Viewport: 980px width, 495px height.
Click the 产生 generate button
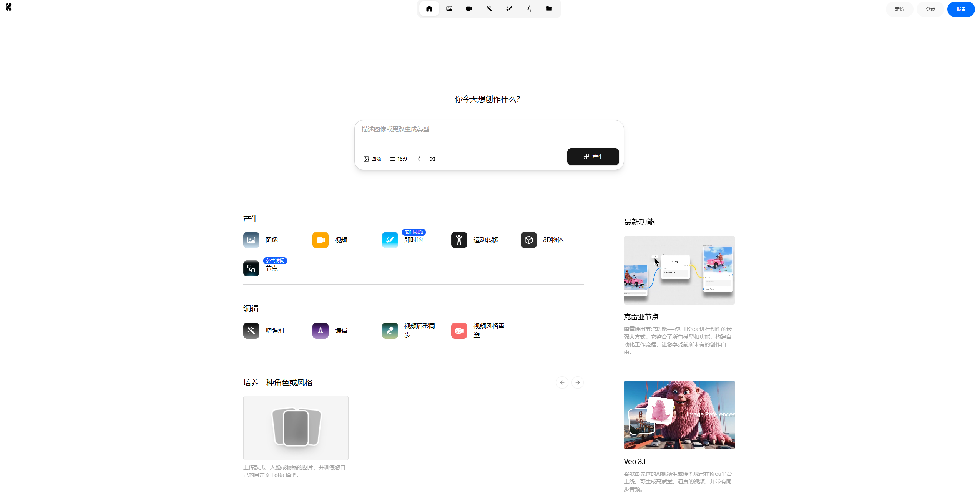[x=593, y=157]
